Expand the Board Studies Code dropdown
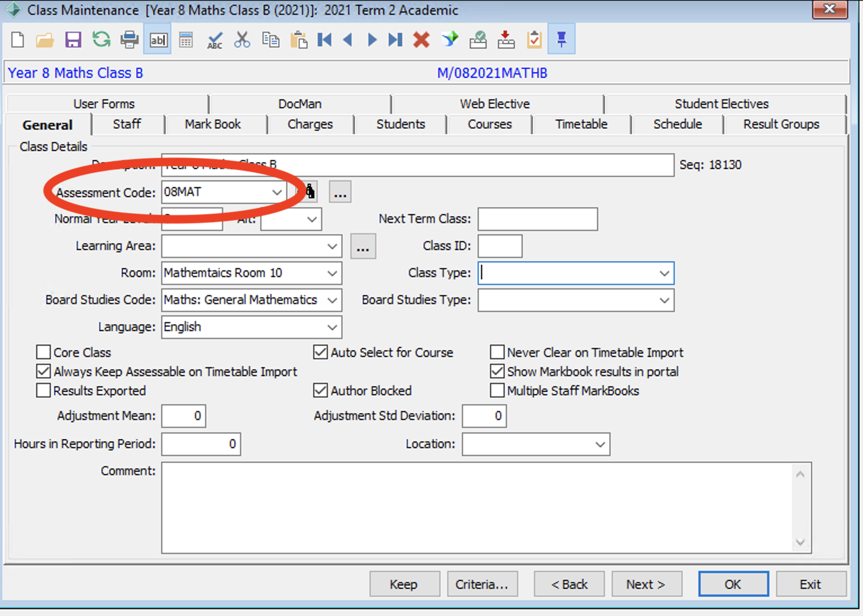Viewport: 863px width, 616px height. [x=332, y=300]
